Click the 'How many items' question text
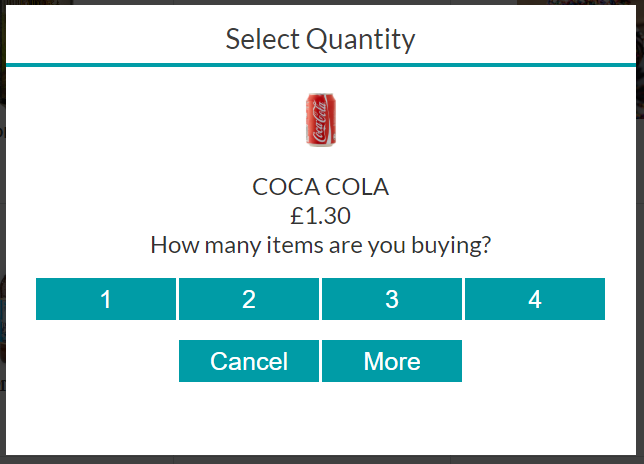Viewport: 644px width, 464px height. click(x=320, y=245)
